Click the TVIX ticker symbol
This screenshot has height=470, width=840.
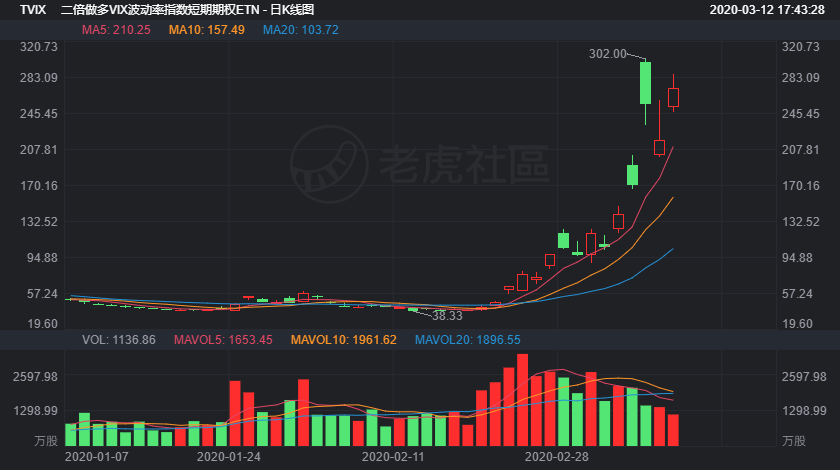33,10
